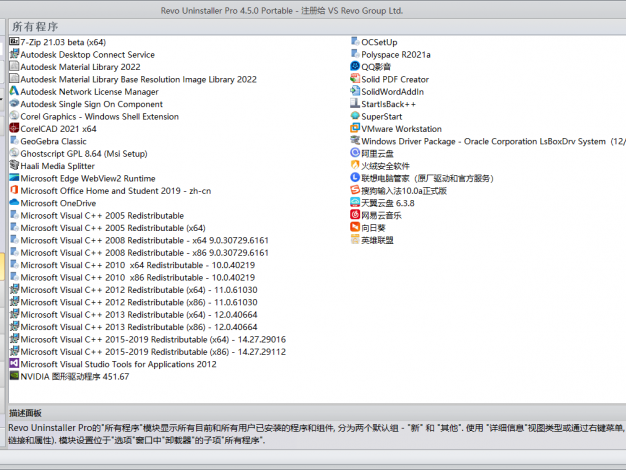This screenshot has width=626, height=470.
Task: Select the Autodesk Desktop Connect Service icon
Action: [x=14, y=54]
